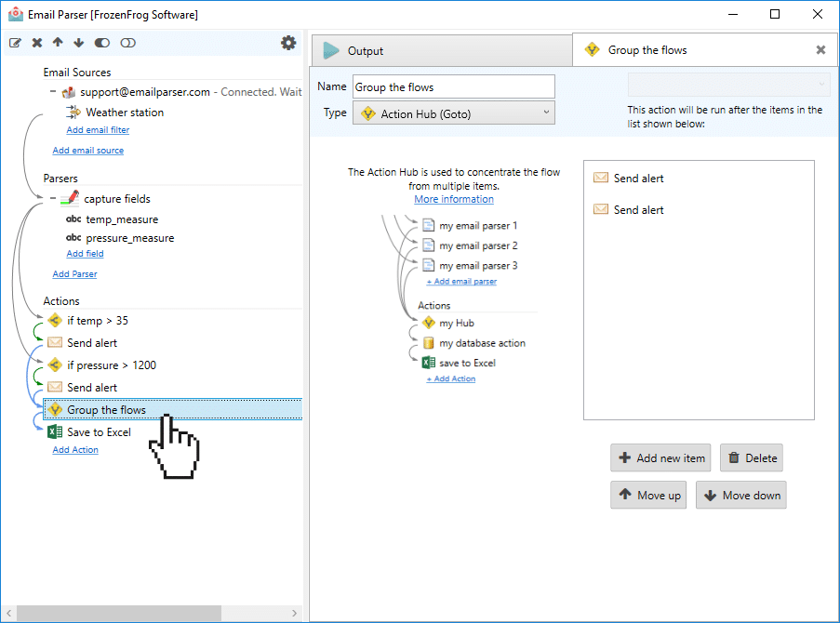840x623 pixels.
Task: Collapse the capture fields parser node
Action: (x=53, y=198)
